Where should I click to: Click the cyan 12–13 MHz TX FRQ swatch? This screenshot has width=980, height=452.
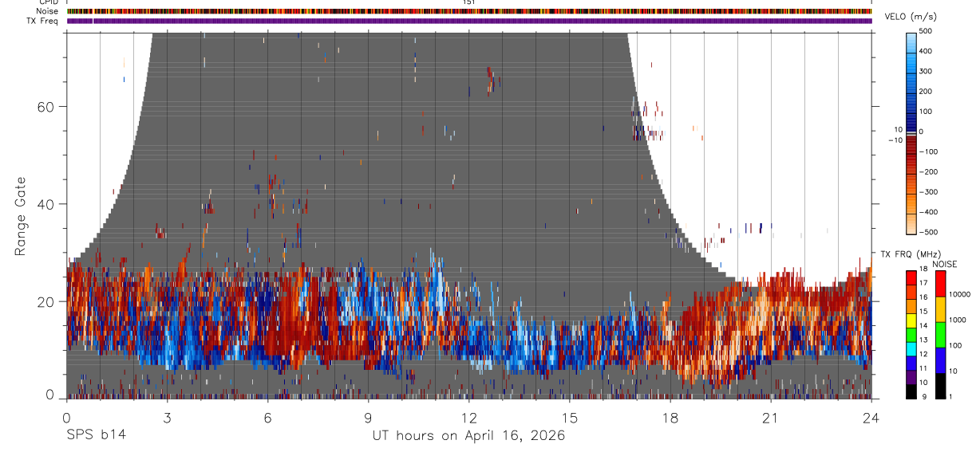(911, 349)
